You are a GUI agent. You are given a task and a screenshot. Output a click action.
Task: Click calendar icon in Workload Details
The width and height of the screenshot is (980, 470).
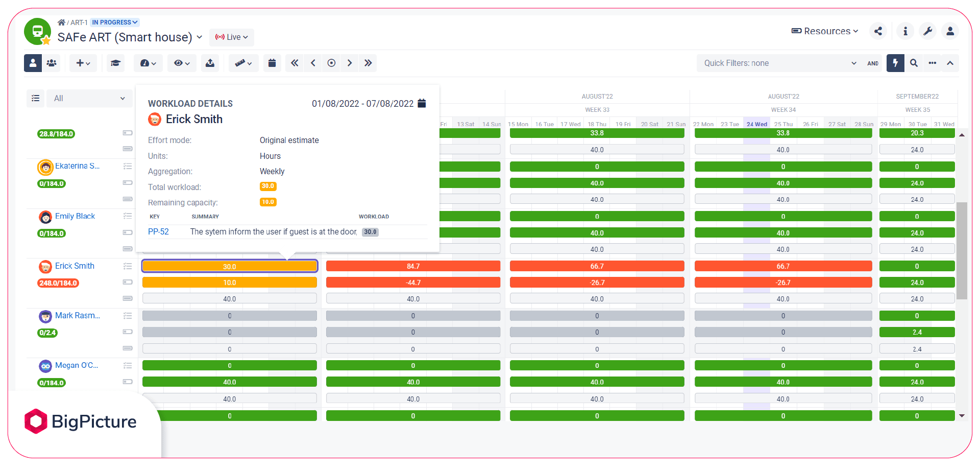click(422, 103)
